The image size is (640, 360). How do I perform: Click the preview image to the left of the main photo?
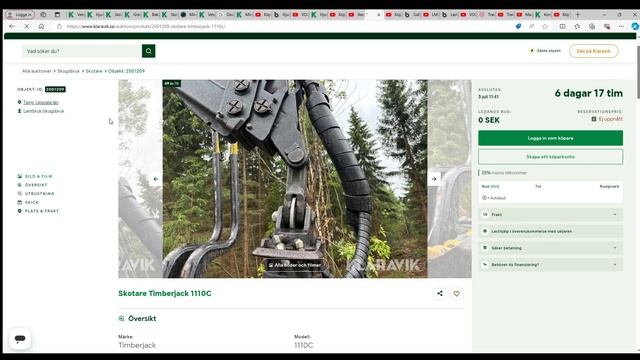pyautogui.click(x=140, y=179)
